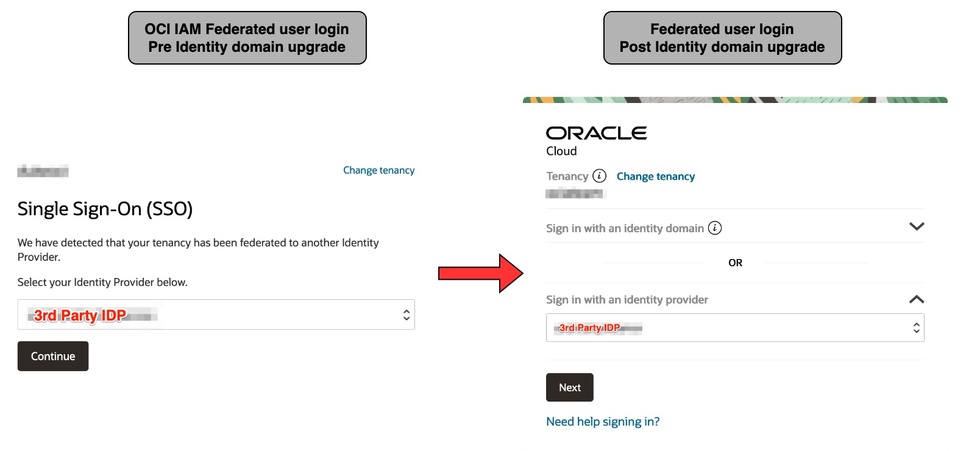Click the identity domain info icon
Image resolution: width=980 pixels, height=451 pixels.
click(715, 227)
